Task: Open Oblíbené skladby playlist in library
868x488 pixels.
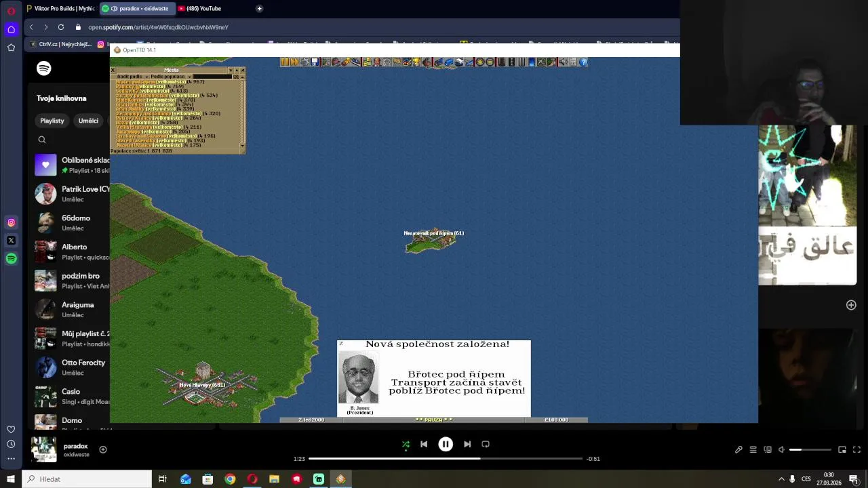Action: coord(71,165)
